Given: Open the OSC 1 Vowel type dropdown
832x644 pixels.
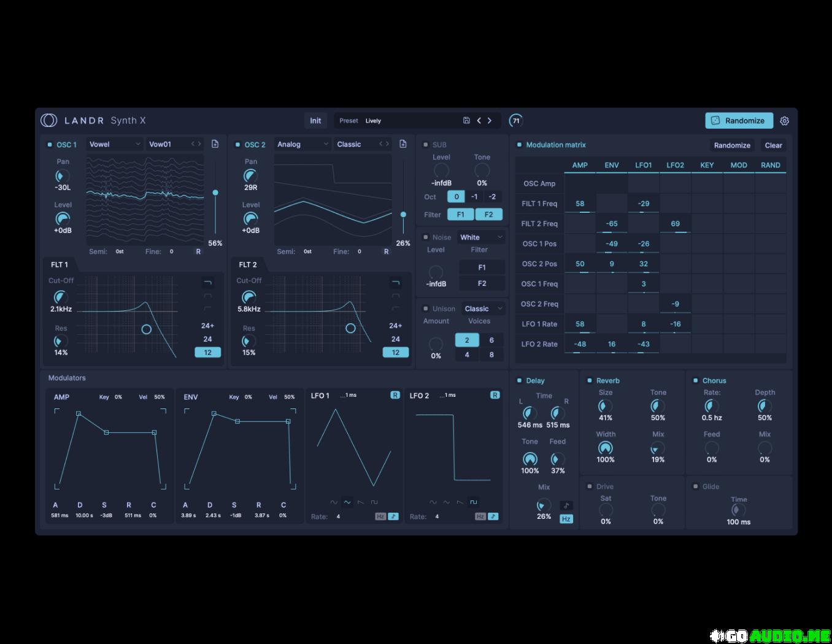Looking at the screenshot, I should point(115,144).
